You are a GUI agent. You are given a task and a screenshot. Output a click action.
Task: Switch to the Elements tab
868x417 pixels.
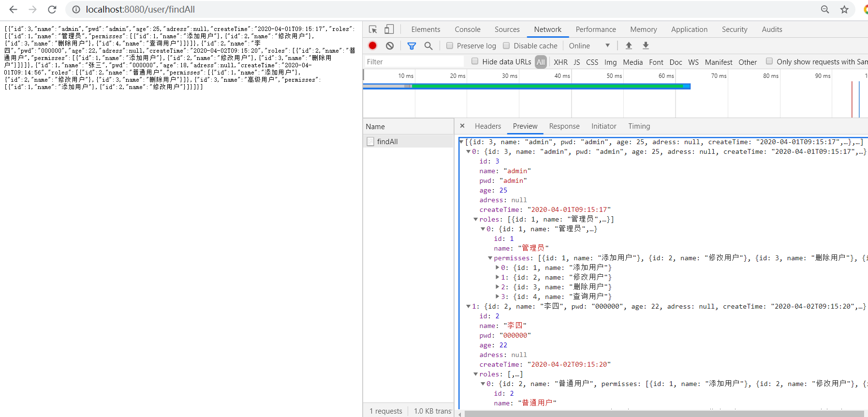click(426, 30)
